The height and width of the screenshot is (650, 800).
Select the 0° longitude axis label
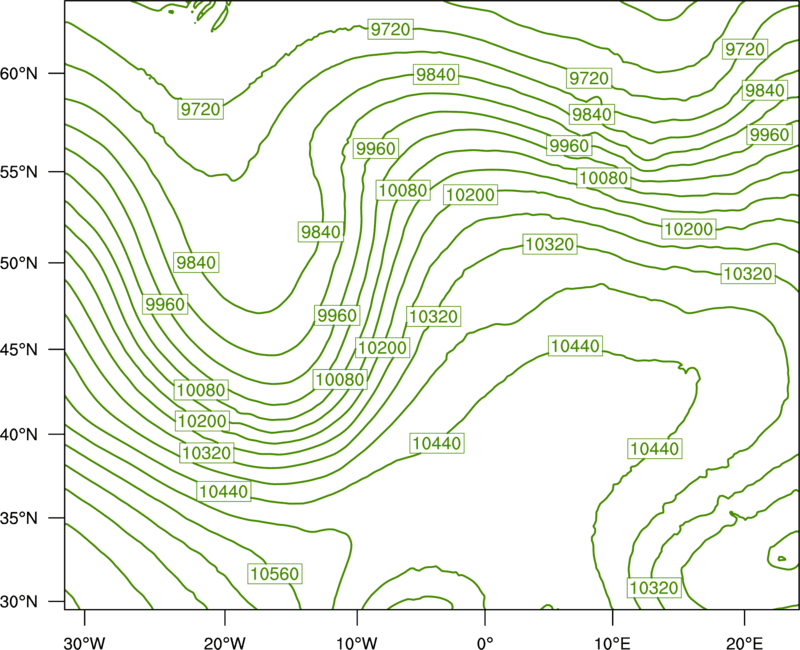(x=485, y=643)
